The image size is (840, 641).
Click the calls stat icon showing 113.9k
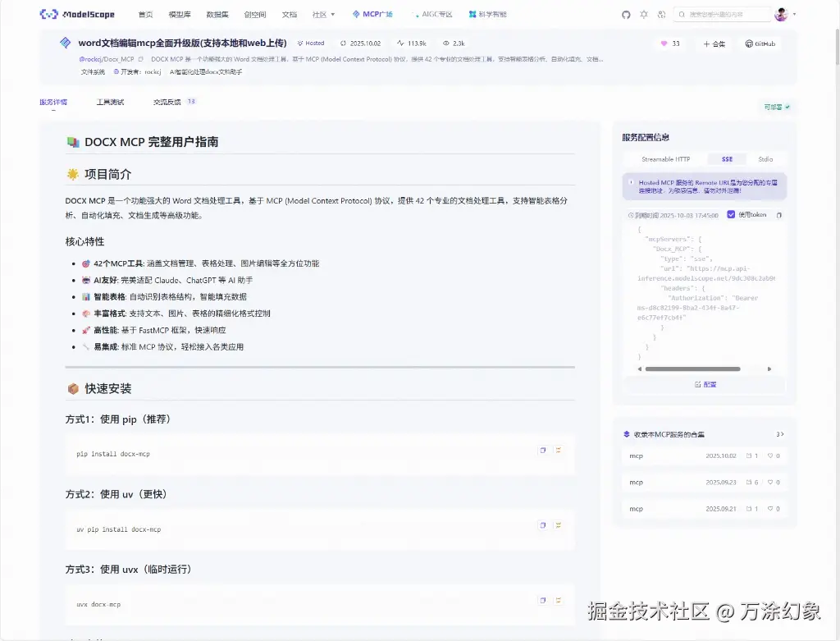tap(400, 43)
